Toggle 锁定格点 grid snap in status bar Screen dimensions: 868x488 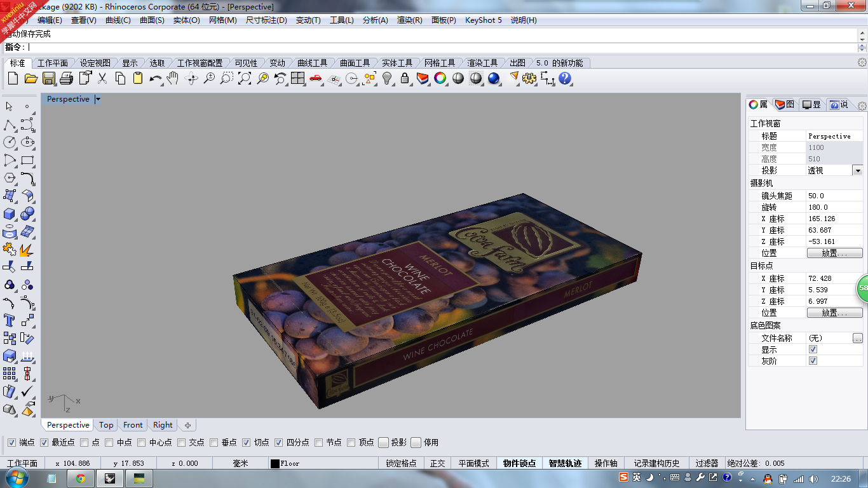(x=402, y=463)
